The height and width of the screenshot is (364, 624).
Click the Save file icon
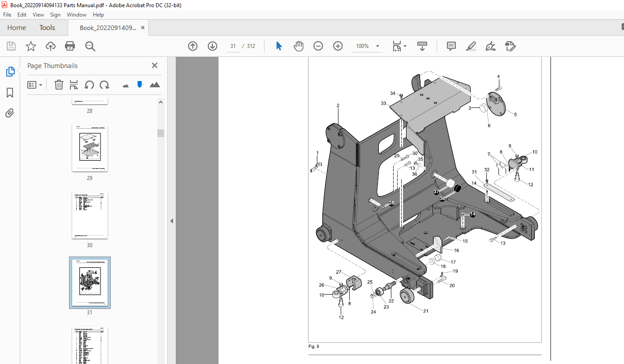[11, 46]
